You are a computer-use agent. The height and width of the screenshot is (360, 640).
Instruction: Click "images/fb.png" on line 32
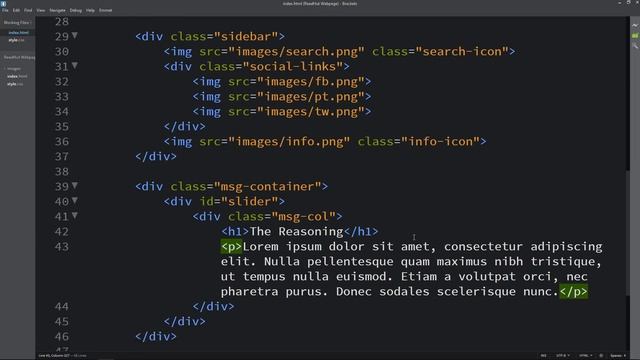(311, 82)
